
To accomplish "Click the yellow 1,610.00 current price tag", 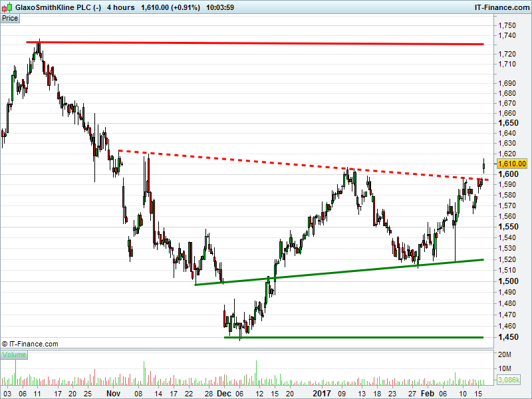I will 511,164.
